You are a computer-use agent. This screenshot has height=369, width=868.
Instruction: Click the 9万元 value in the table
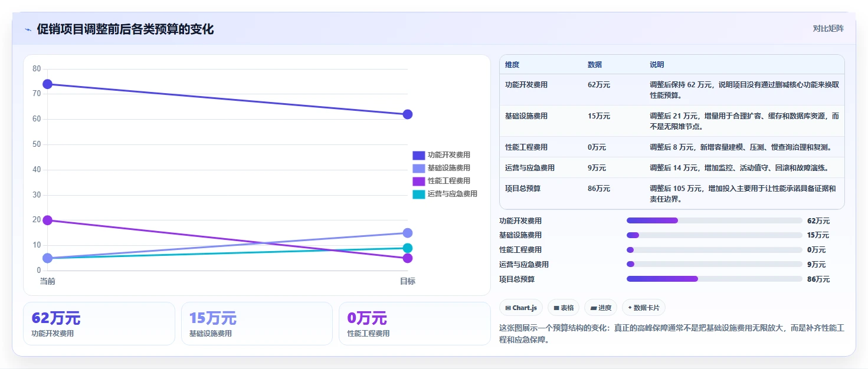[597, 168]
